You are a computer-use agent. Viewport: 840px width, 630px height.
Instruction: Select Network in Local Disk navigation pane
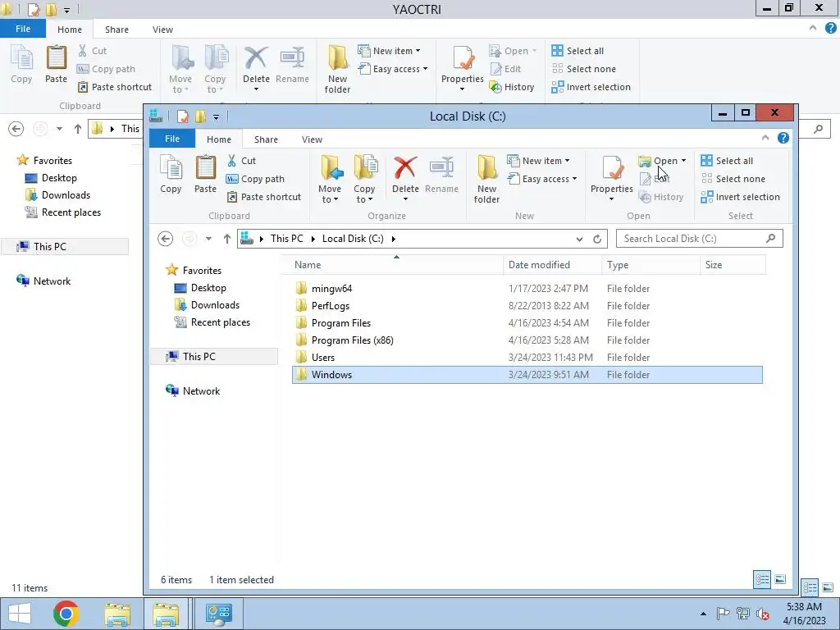[x=193, y=391]
